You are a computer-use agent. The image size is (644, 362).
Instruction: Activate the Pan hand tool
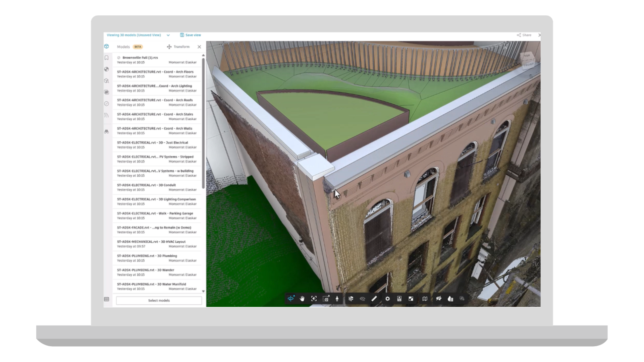pyautogui.click(x=302, y=299)
